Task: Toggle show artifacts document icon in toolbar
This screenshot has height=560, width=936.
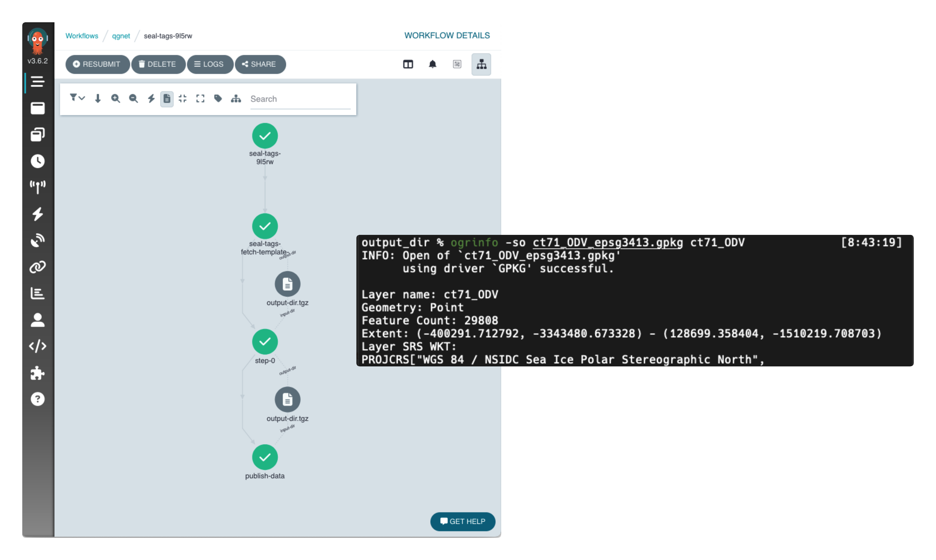Action: 167,99
